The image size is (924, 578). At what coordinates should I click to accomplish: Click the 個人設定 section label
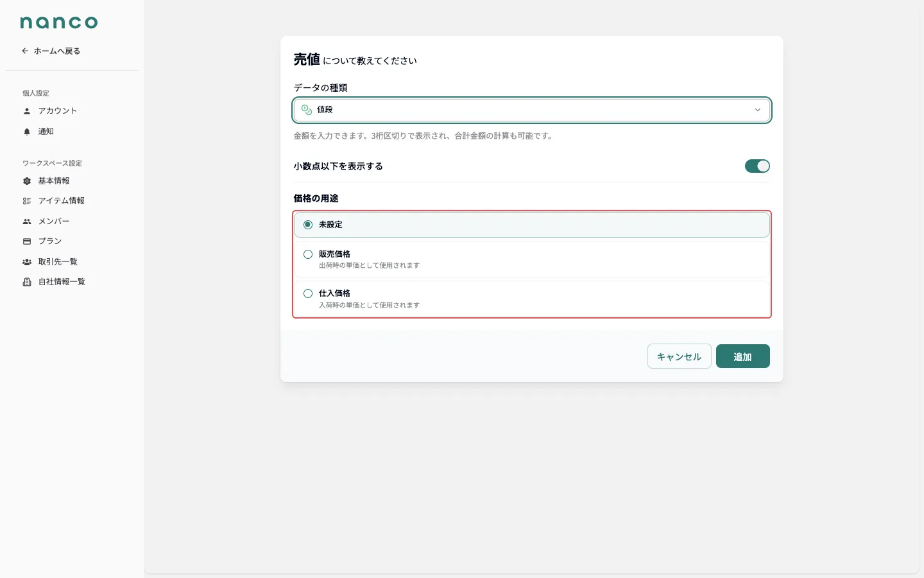[36, 93]
